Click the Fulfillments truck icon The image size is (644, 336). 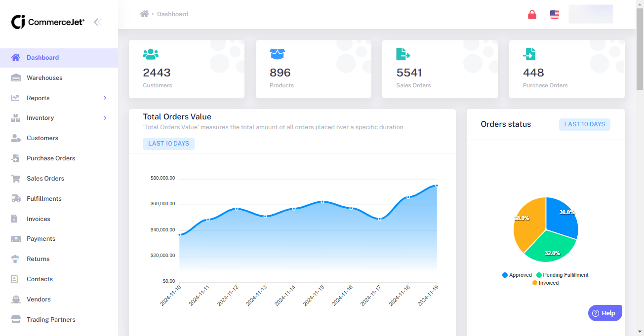[x=16, y=198]
